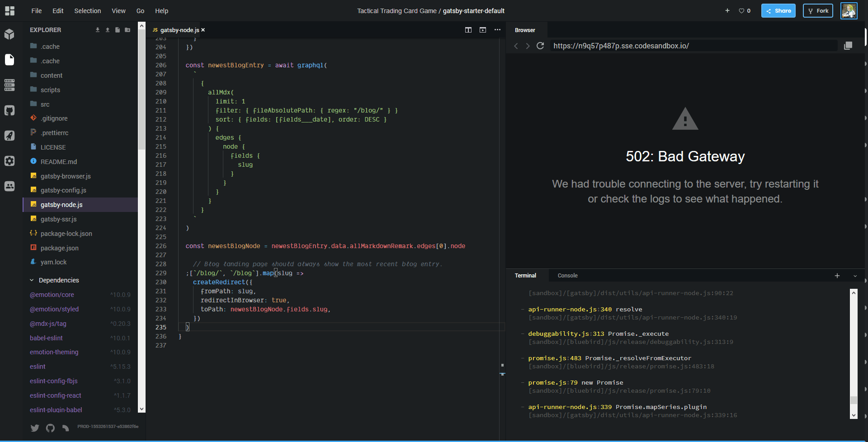This screenshot has height=442, width=868.
Task: Open the editor's more options ellipsis menu
Action: click(497, 30)
